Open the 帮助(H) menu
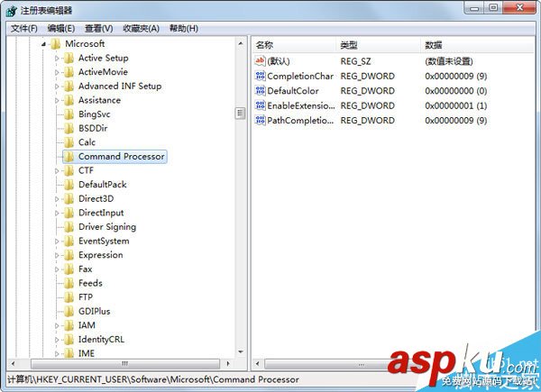Screen dimensions: 541x392 click(184, 28)
